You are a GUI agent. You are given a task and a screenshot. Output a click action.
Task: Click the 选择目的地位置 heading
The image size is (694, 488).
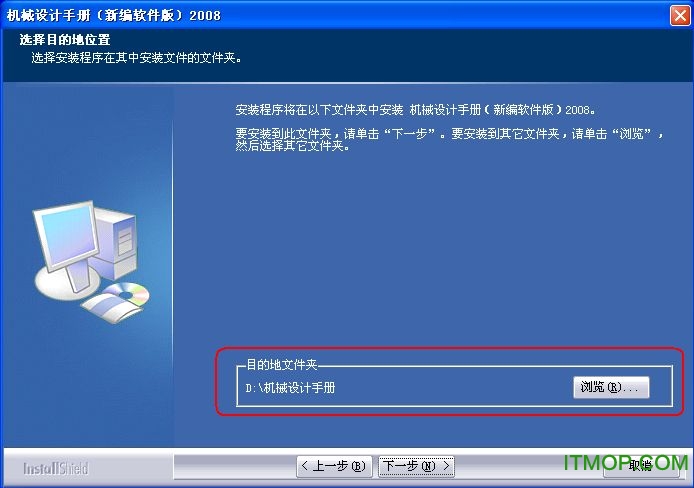click(65, 40)
